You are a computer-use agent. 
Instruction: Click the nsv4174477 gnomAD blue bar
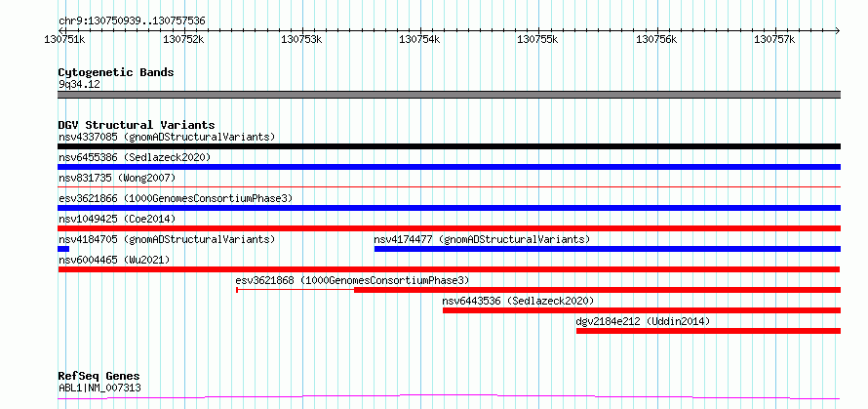coord(608,249)
